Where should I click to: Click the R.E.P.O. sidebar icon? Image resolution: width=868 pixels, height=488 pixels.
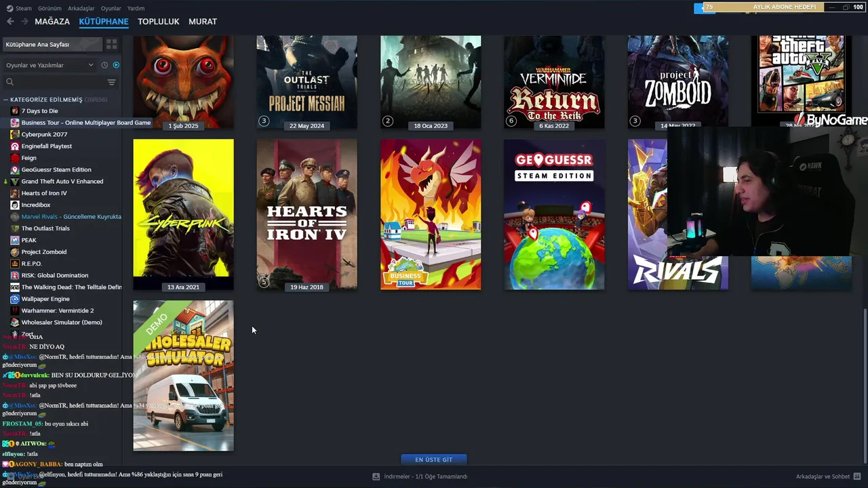15,264
